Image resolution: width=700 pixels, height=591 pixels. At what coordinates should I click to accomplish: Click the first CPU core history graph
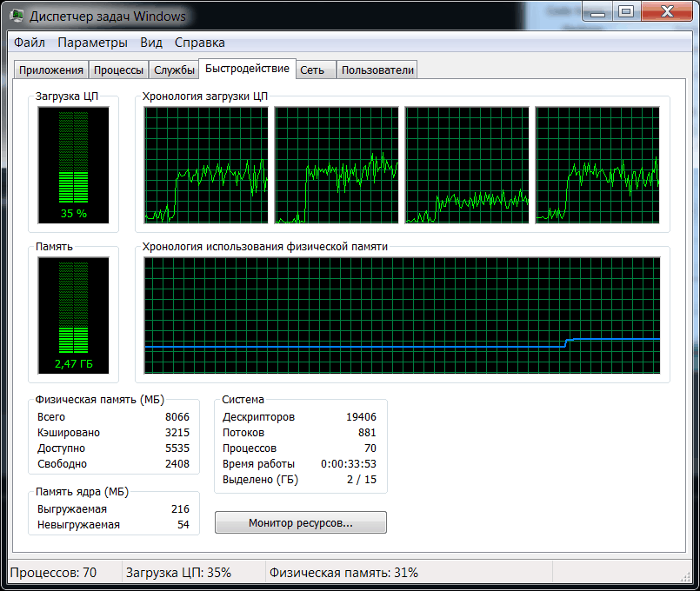pos(206,165)
